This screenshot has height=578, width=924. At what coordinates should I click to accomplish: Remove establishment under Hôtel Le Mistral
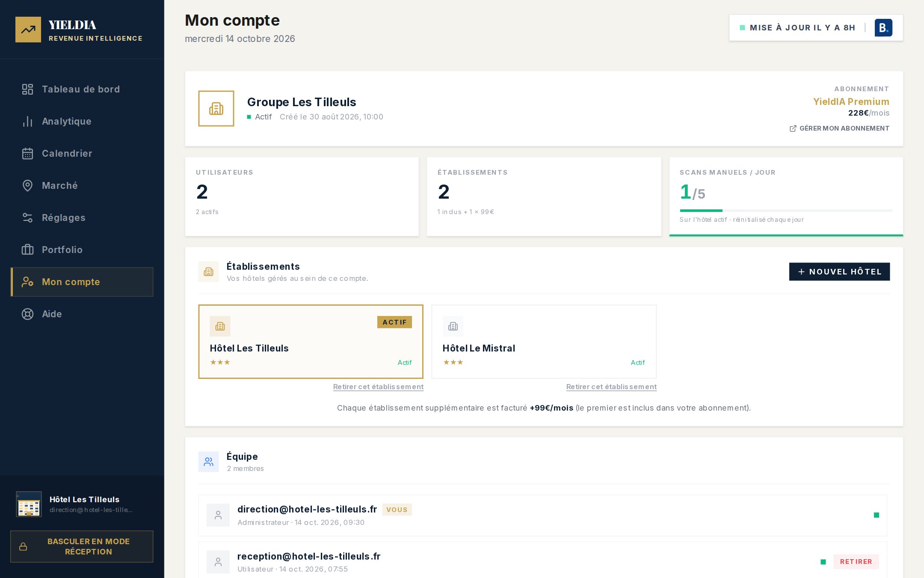point(611,387)
